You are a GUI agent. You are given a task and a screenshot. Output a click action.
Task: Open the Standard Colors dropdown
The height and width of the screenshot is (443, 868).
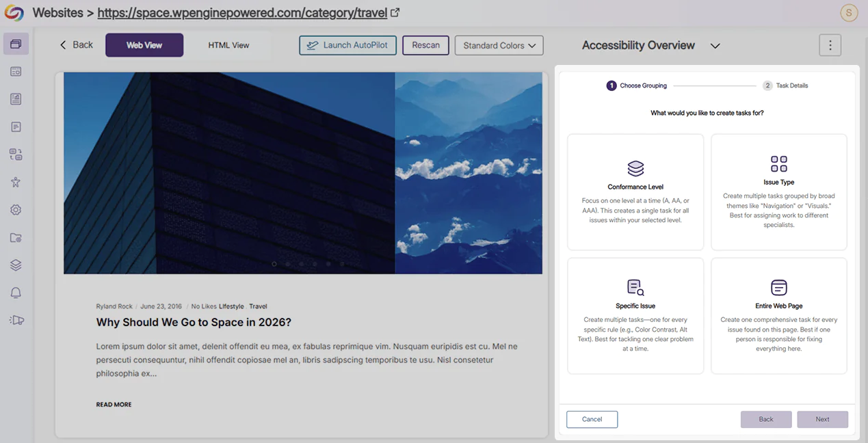[x=499, y=45]
